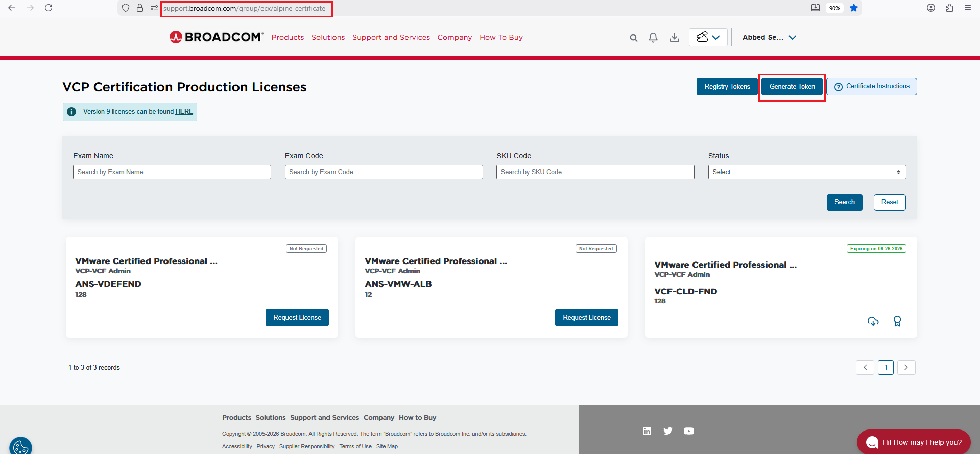Follow the HERE link for Version 9 licenses
980x454 pixels.
[x=184, y=112]
